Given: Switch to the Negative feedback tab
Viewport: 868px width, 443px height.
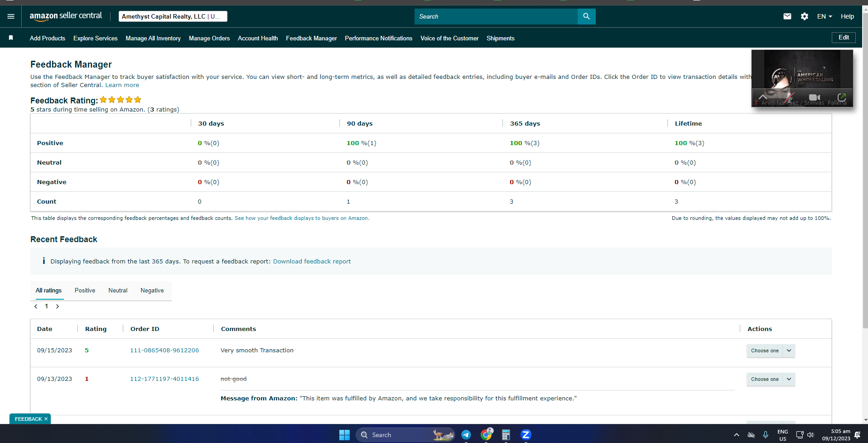Looking at the screenshot, I should click(x=152, y=291).
